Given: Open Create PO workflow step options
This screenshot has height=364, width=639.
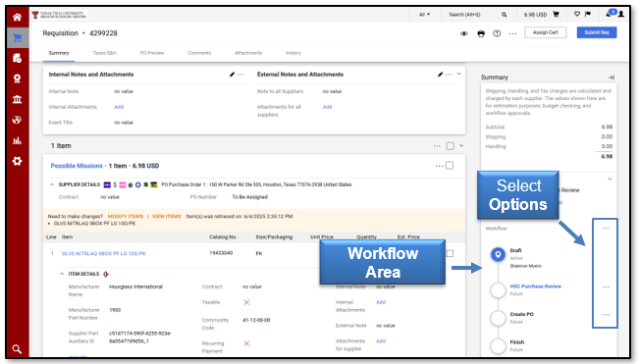Looking at the screenshot, I should click(x=606, y=315).
